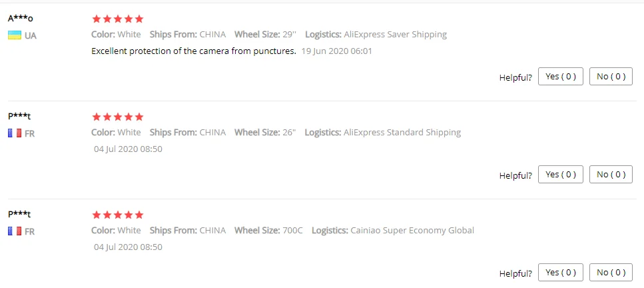Select username P***t on the 26" review
Screen dimensions: 644x288
19,117
